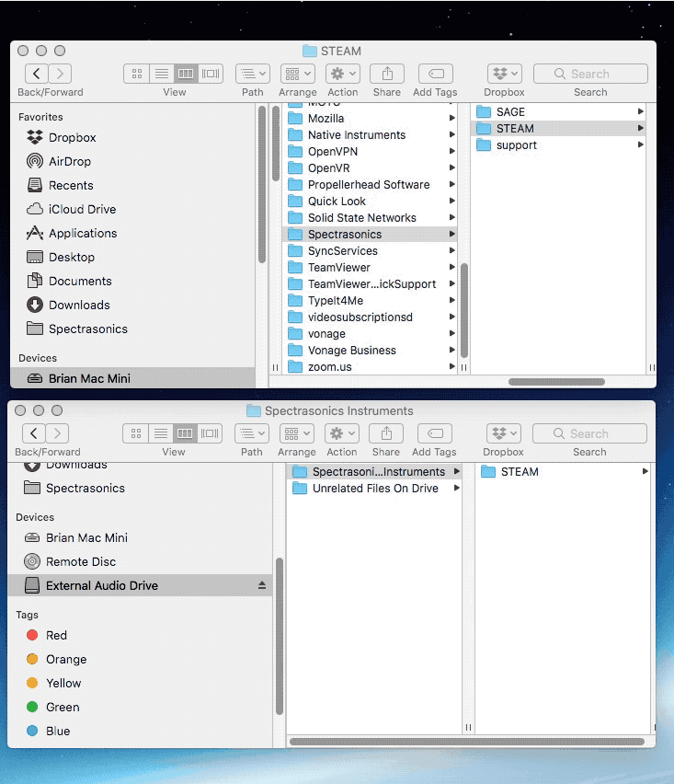Open Path dropdown in STEAM window
The image size is (674, 784).
click(x=253, y=74)
